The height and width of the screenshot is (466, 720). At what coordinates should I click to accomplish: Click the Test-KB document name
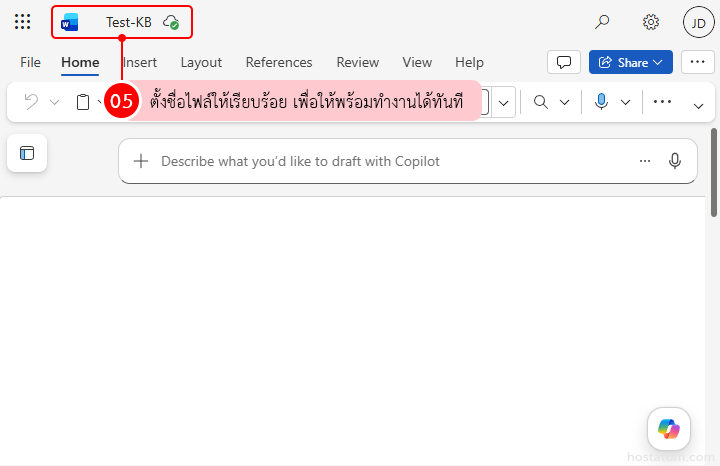(x=129, y=22)
